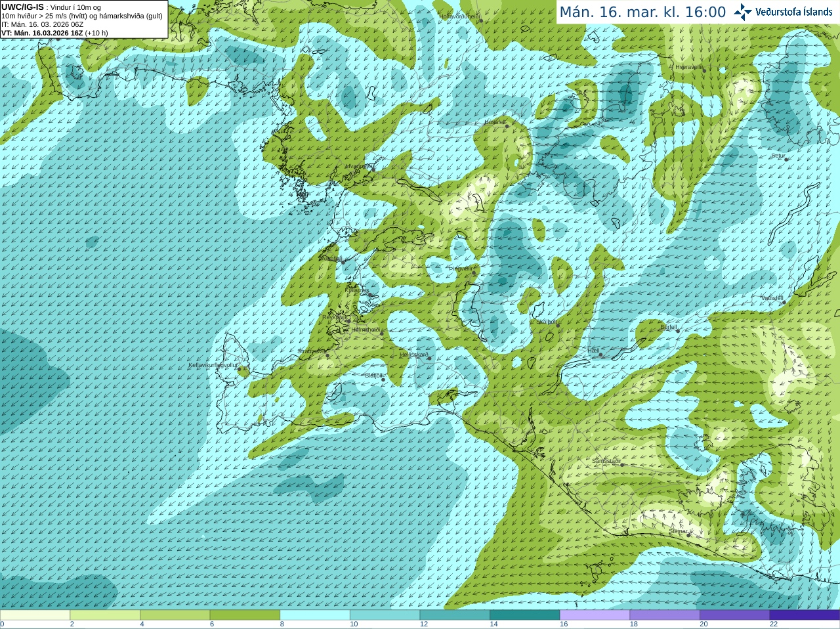
Task: Click the 12–14 m/s teal legend swatch
Action: [x=455, y=615]
